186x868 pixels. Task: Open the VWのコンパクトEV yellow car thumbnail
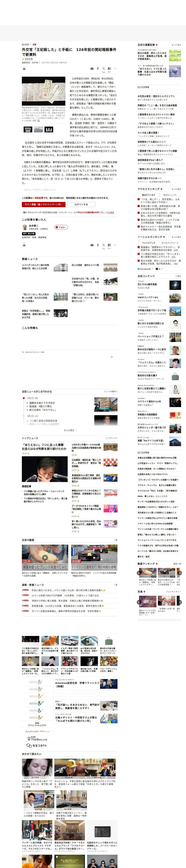[175, 298]
